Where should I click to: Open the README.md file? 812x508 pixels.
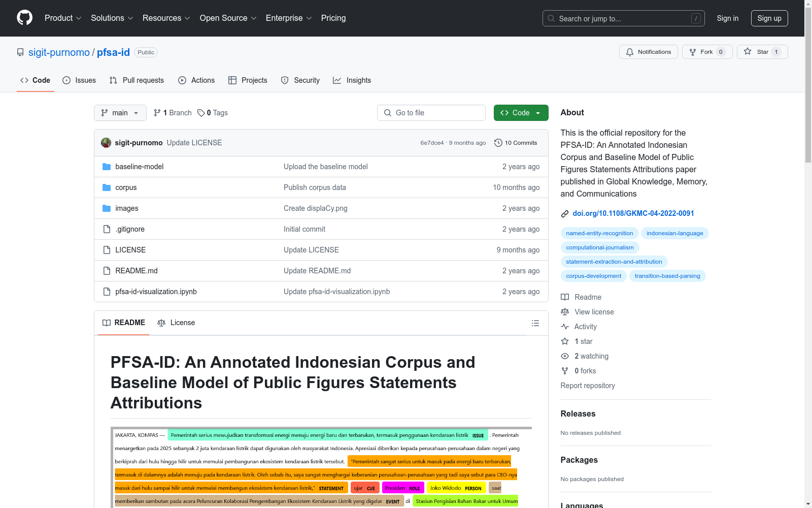pyautogui.click(x=137, y=271)
